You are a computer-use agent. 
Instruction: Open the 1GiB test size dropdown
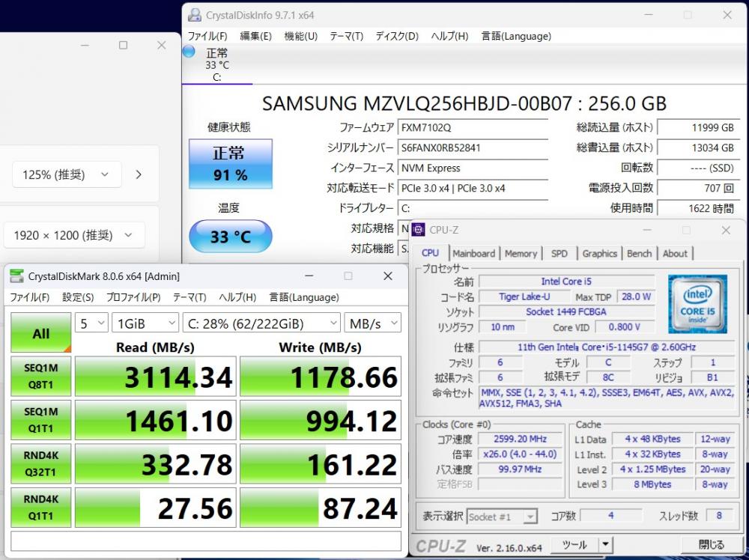click(x=144, y=323)
